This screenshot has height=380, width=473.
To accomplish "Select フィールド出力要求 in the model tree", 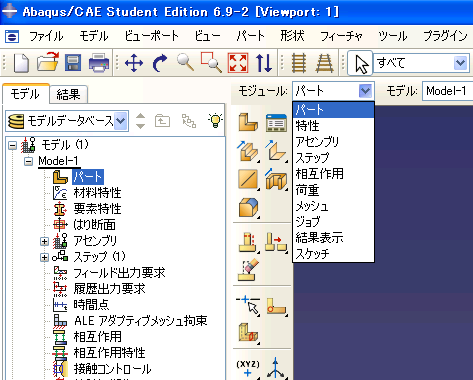I will point(119,273).
